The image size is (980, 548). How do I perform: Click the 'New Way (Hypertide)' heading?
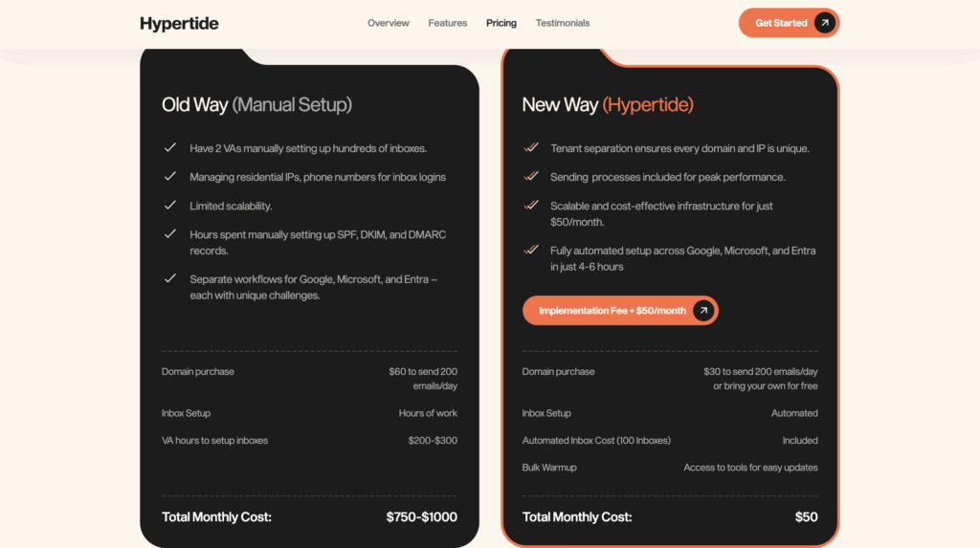[608, 104]
